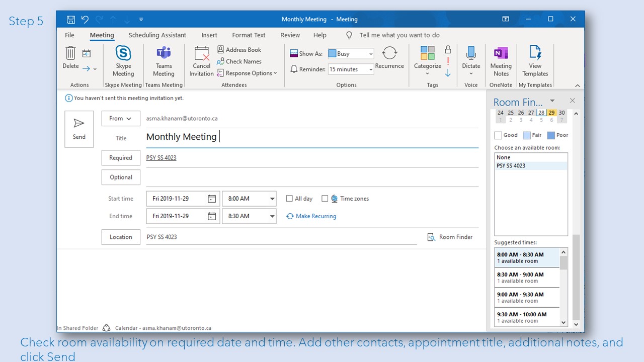Click the View Templates icon
The image size is (644, 362).
(535, 53)
